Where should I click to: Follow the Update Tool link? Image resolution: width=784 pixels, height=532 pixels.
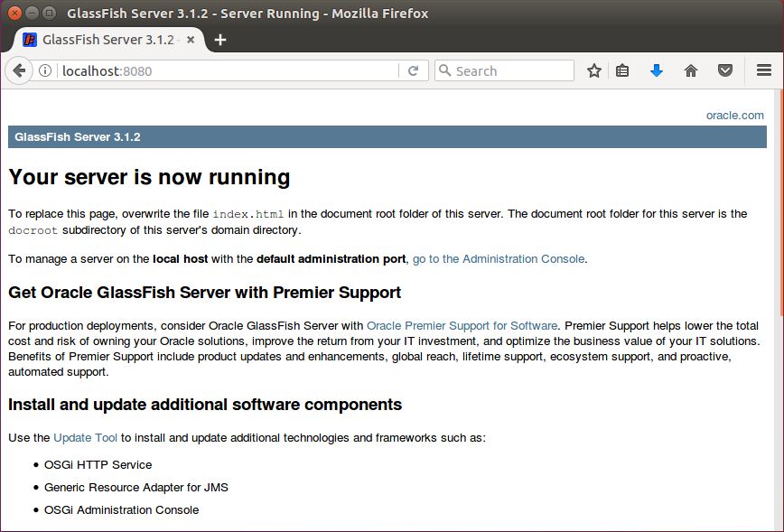pos(86,437)
